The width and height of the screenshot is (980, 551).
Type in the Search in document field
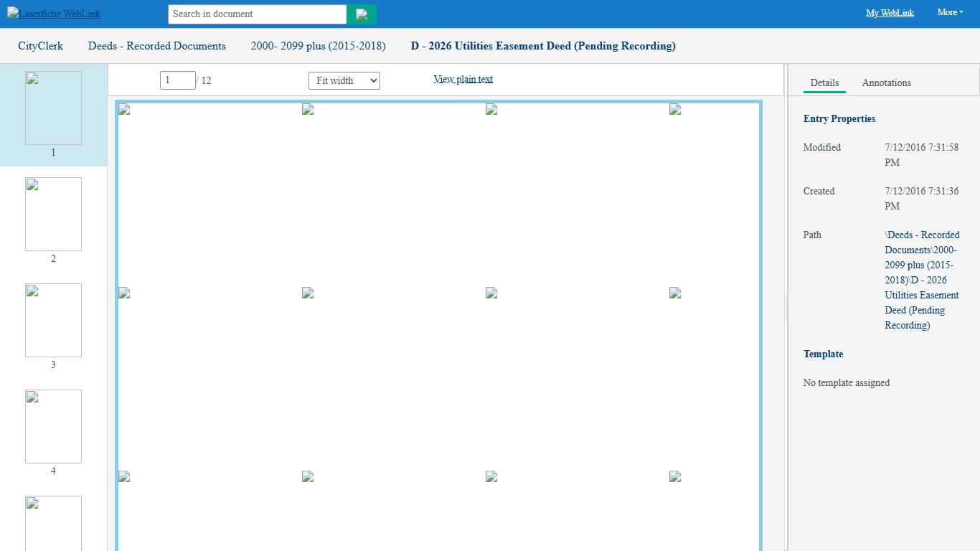tap(257, 14)
